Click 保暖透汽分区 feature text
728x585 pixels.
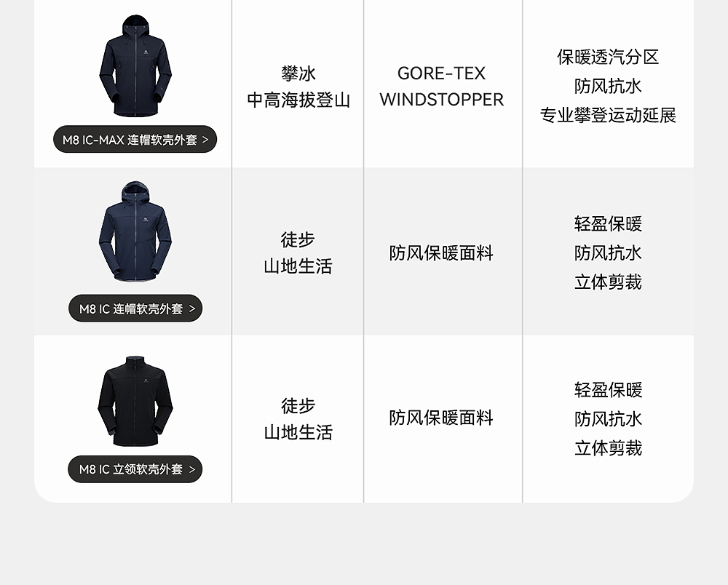pyautogui.click(x=608, y=57)
